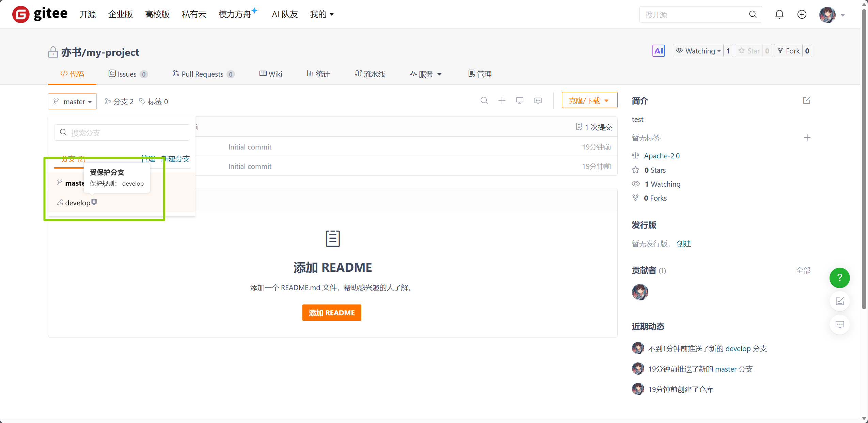Open the comment feedback icon in toolbar
868x423 pixels.
click(x=538, y=100)
